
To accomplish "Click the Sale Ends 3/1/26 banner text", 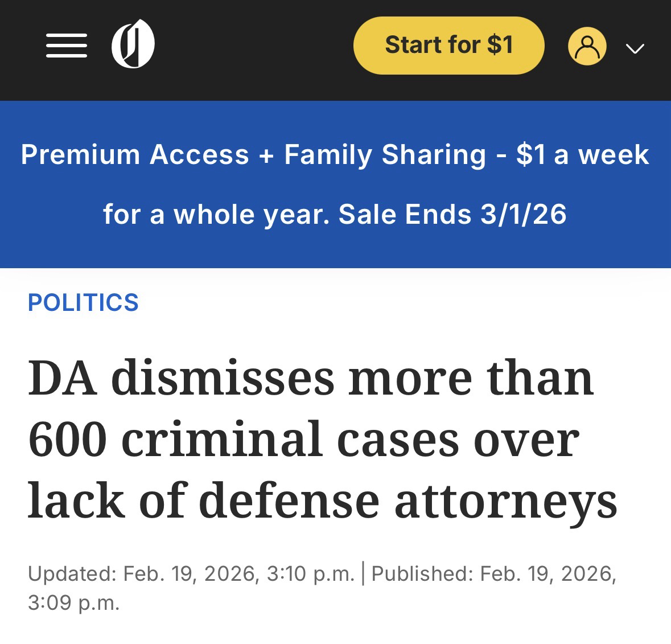I will [452, 215].
